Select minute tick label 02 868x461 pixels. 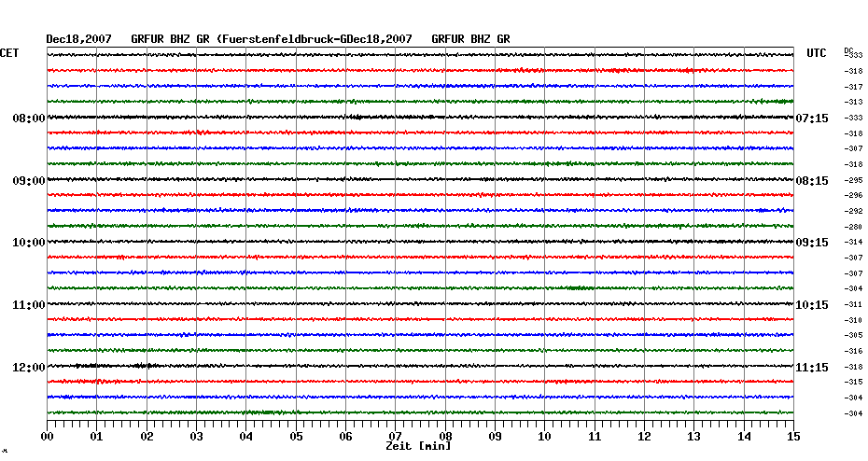point(147,437)
